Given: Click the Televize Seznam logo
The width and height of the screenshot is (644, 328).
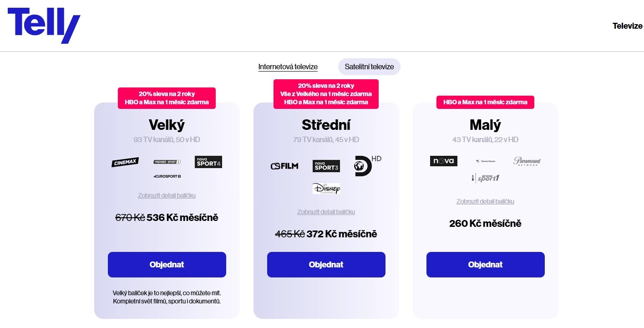Looking at the screenshot, I should tap(485, 161).
